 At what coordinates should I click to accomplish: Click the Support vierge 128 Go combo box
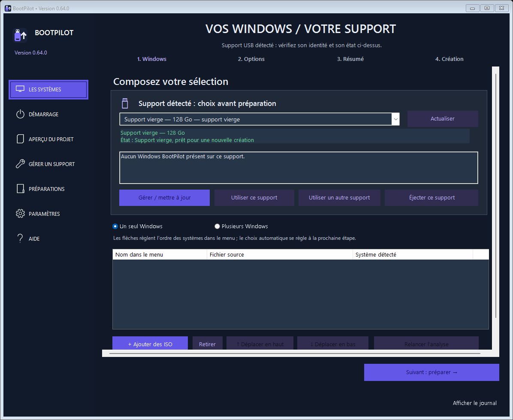pyautogui.click(x=259, y=119)
